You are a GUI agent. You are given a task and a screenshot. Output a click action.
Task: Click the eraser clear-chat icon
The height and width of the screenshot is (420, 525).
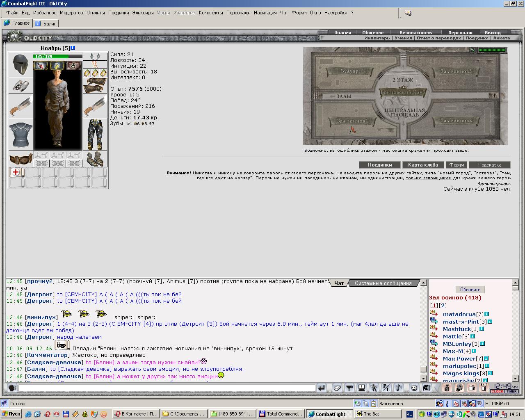(x=337, y=388)
